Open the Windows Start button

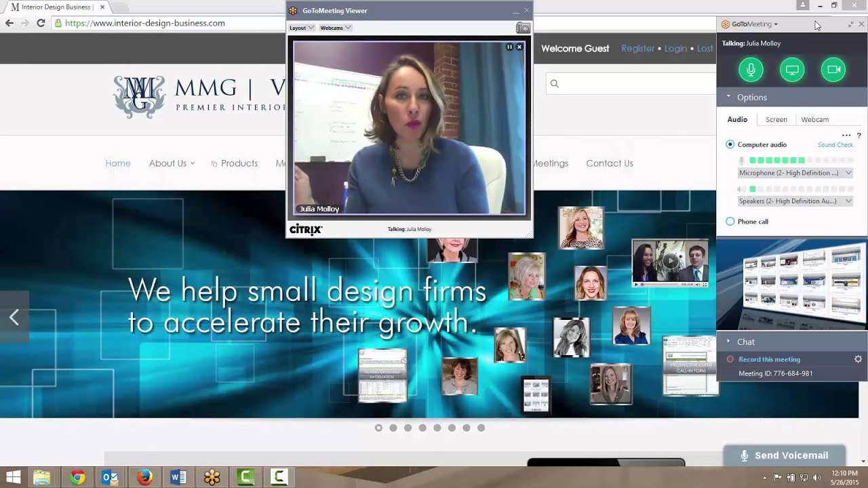(13, 478)
